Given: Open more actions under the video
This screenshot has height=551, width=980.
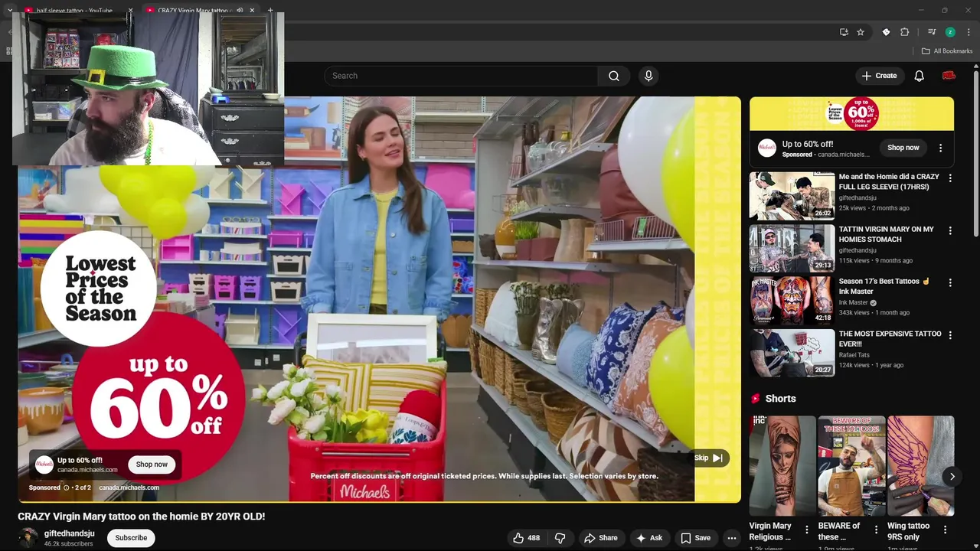Looking at the screenshot, I should [732, 538].
